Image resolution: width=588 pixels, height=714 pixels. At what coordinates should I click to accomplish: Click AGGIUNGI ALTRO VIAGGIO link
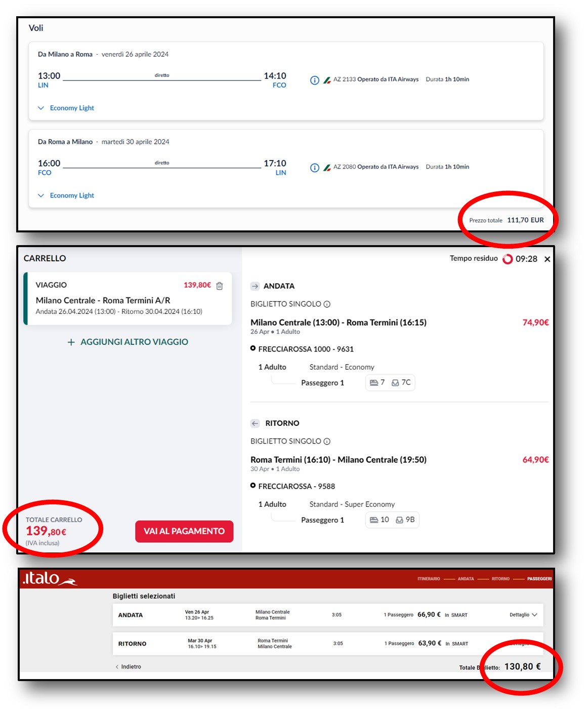(134, 342)
